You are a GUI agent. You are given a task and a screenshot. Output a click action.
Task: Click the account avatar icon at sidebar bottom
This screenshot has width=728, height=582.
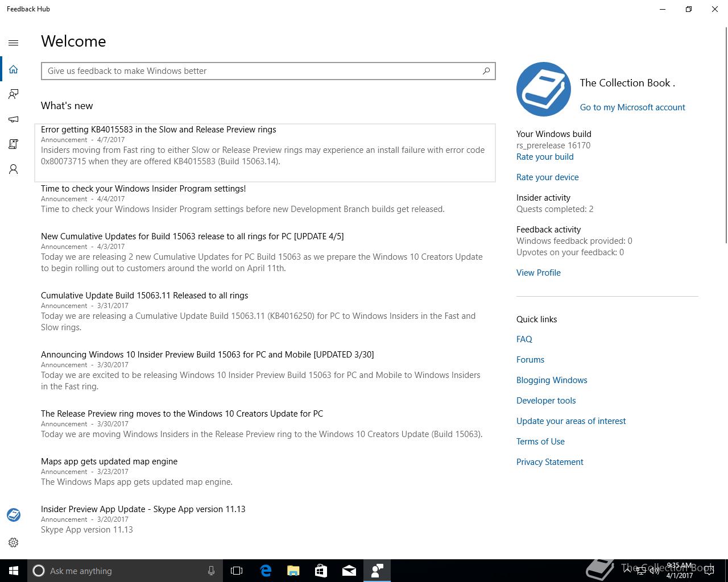pyautogui.click(x=14, y=515)
